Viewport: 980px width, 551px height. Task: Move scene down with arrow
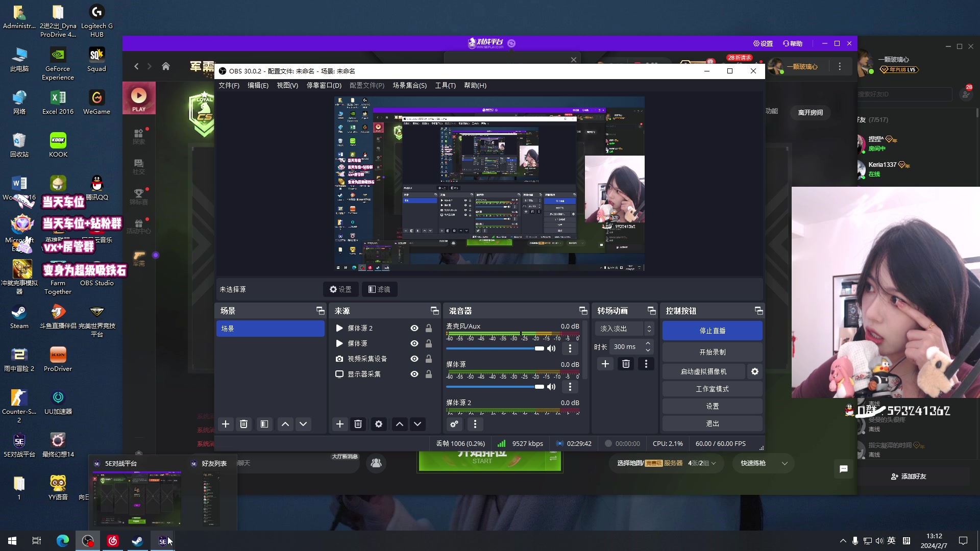[x=303, y=424]
